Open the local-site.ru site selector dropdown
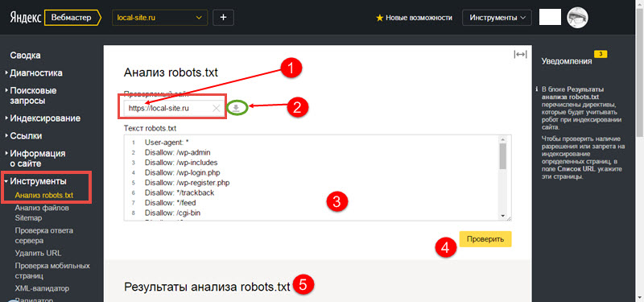This screenshot has width=644, height=302. click(159, 18)
